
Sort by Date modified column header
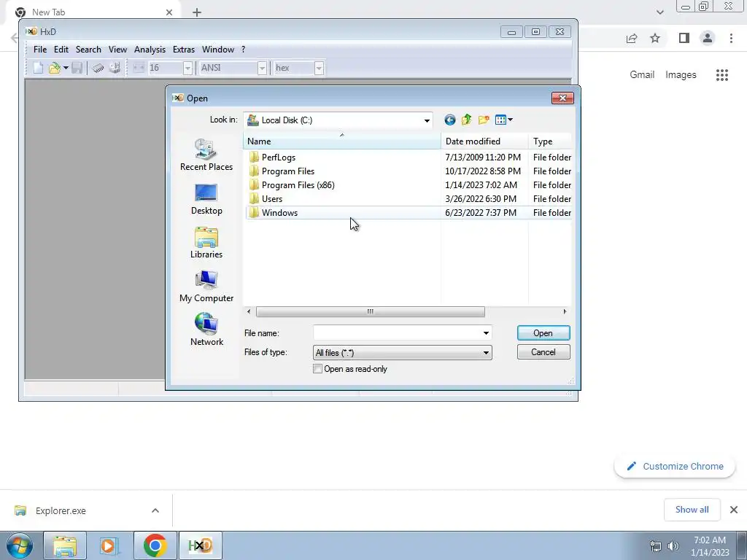click(484, 141)
